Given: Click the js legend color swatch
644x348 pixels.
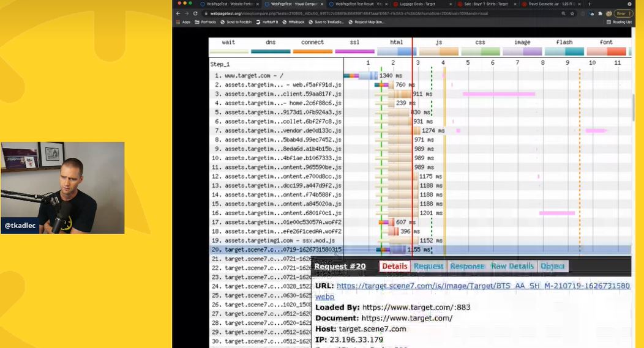Looking at the screenshot, I should point(439,52).
